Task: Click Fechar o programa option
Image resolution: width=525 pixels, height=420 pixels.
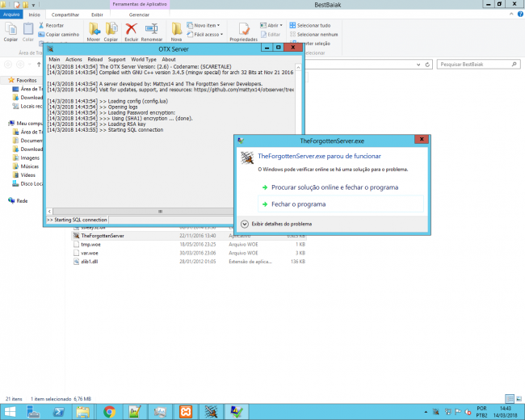Action: (x=341, y=204)
